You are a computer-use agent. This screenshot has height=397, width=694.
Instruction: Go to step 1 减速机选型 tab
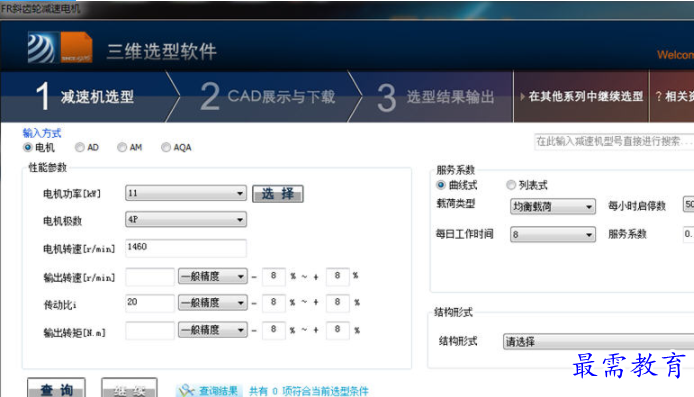pyautogui.click(x=86, y=96)
